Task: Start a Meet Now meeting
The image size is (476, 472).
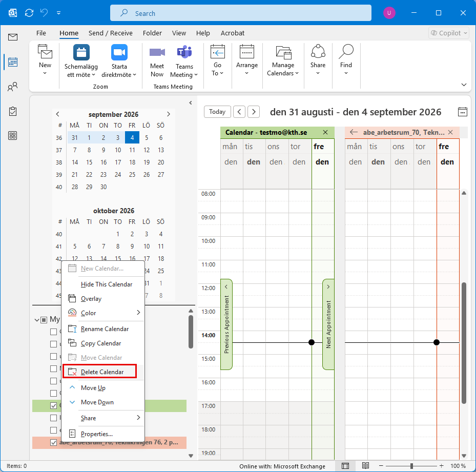Action: (x=157, y=62)
